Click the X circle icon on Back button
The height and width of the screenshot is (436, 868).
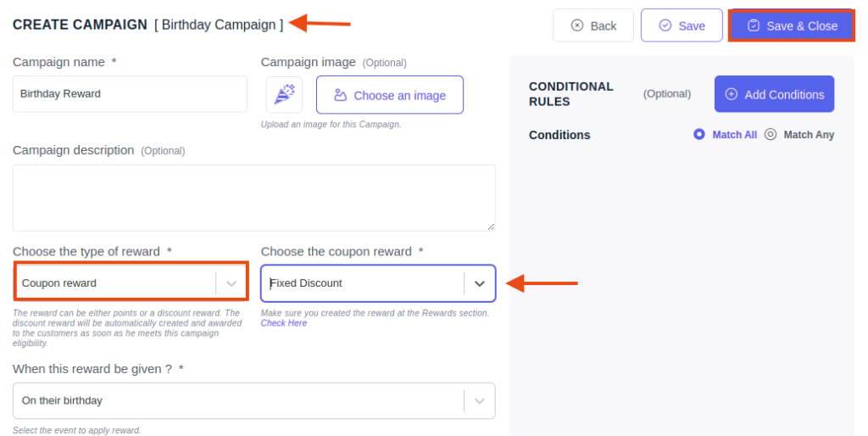[576, 25]
